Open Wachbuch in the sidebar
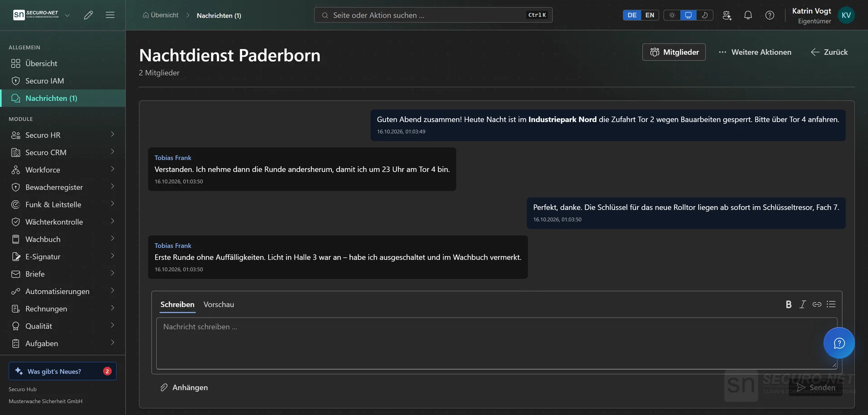 click(x=63, y=239)
